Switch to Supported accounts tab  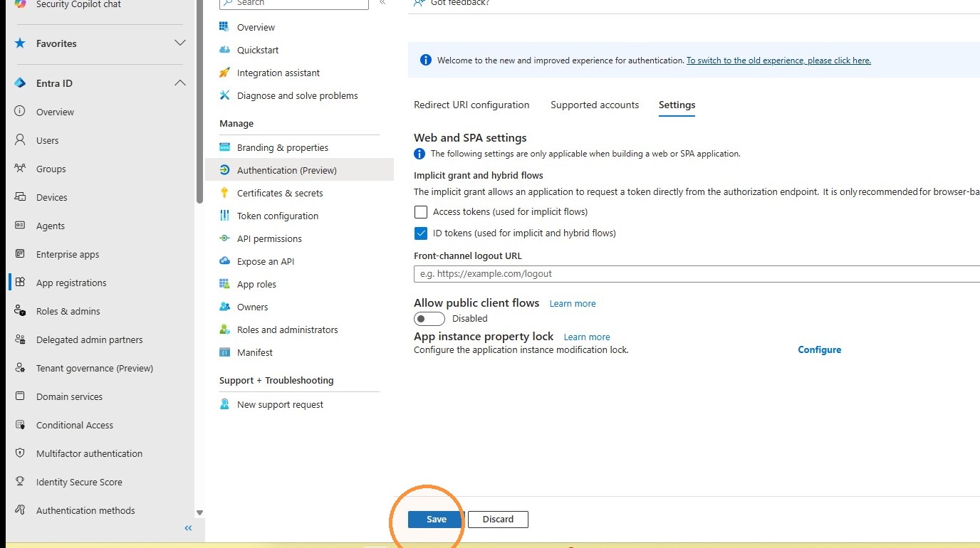point(595,105)
